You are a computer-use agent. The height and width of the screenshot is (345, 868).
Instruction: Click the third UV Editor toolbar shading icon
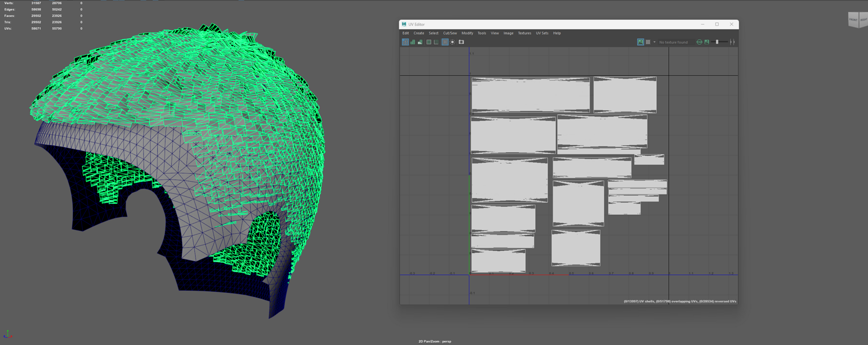point(420,42)
